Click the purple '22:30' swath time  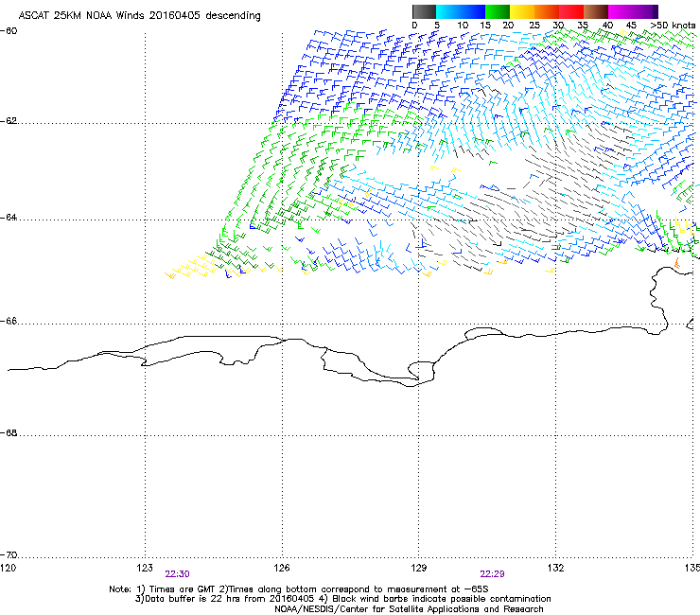(177, 574)
